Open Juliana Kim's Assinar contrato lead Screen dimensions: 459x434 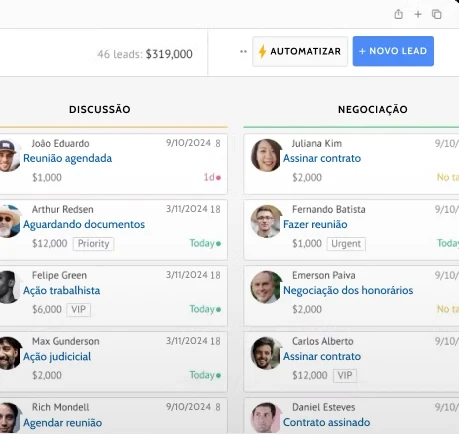coord(322,158)
